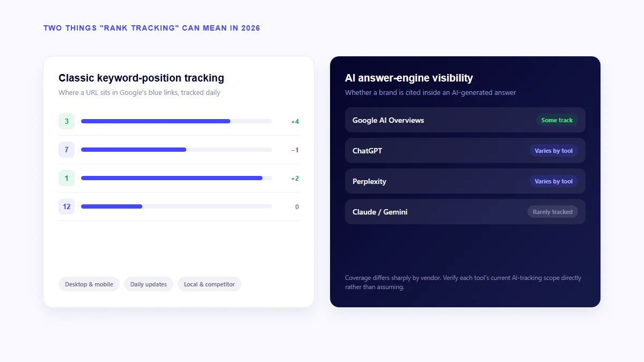Click the +4 change value
This screenshot has width=644, height=362.
click(295, 122)
